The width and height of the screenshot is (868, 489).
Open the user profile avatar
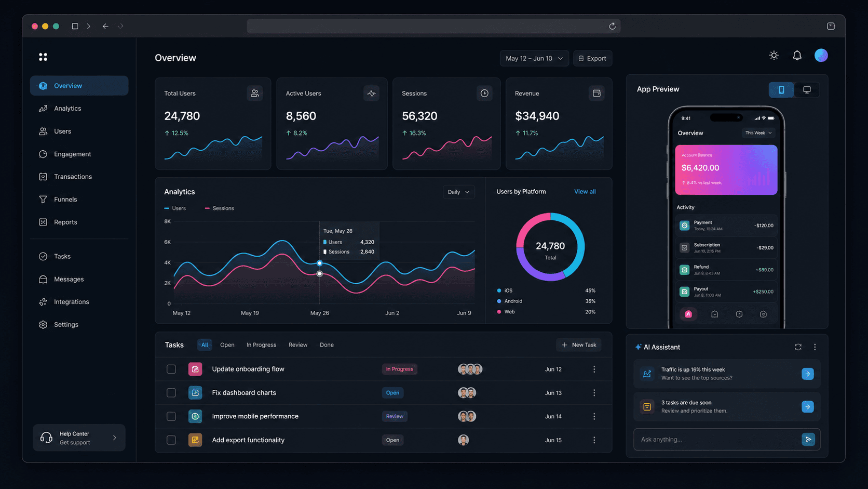click(821, 56)
